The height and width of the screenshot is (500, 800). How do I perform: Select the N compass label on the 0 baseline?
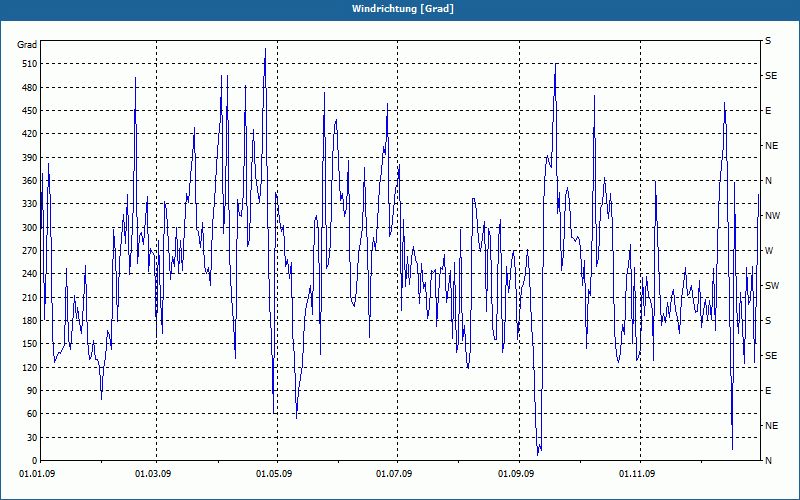click(769, 461)
